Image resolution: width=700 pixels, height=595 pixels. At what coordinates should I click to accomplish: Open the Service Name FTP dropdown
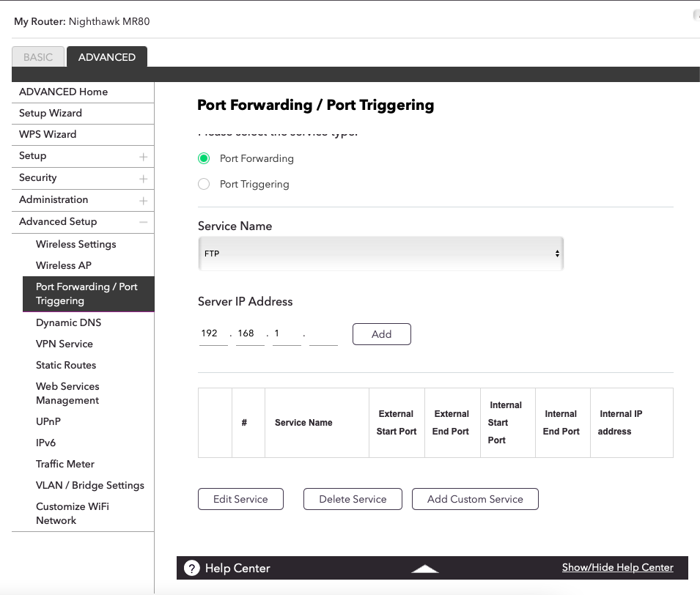(380, 254)
